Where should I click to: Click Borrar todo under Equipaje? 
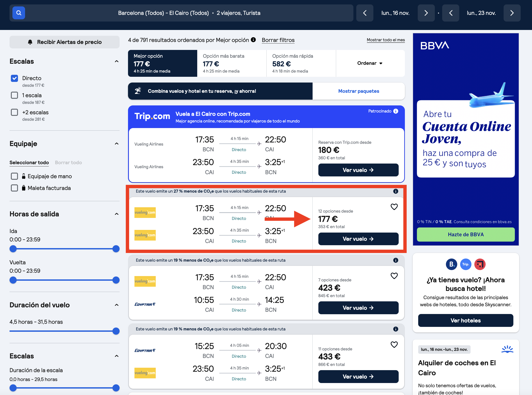(x=68, y=163)
